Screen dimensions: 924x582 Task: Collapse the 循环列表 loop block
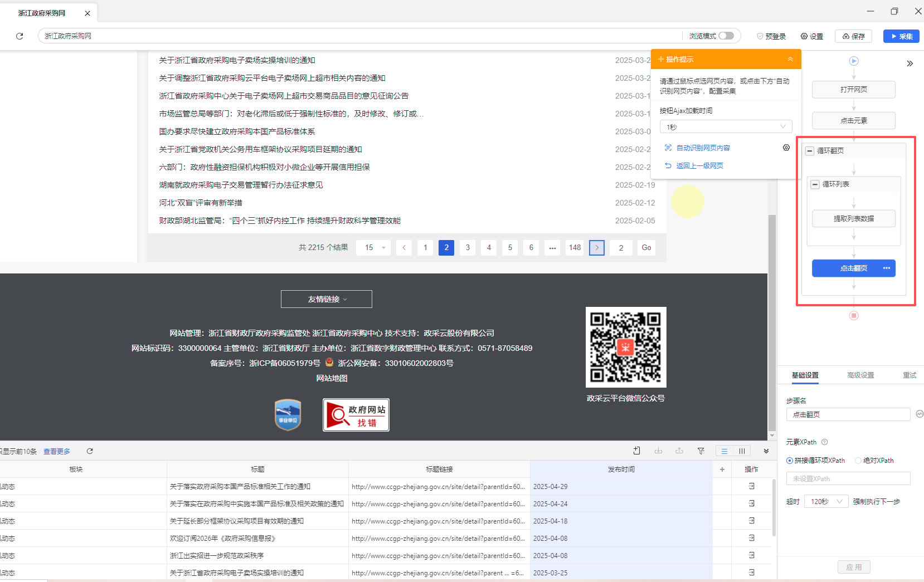click(815, 184)
